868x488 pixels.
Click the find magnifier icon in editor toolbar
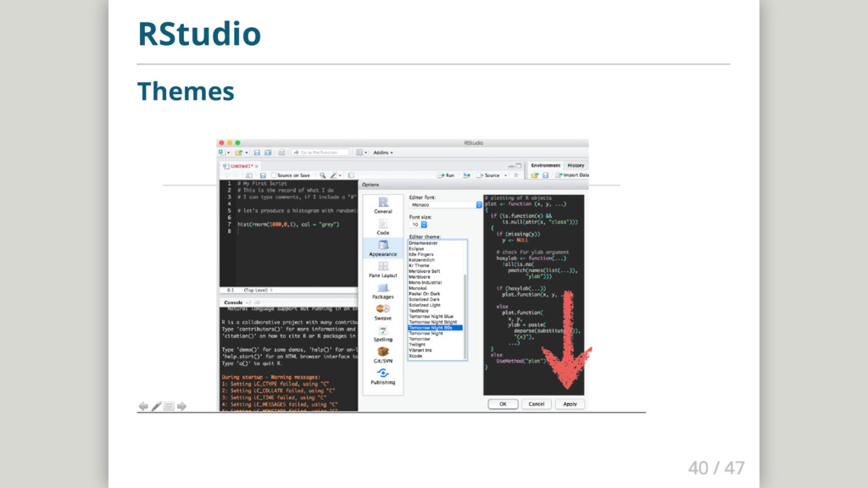(x=323, y=175)
